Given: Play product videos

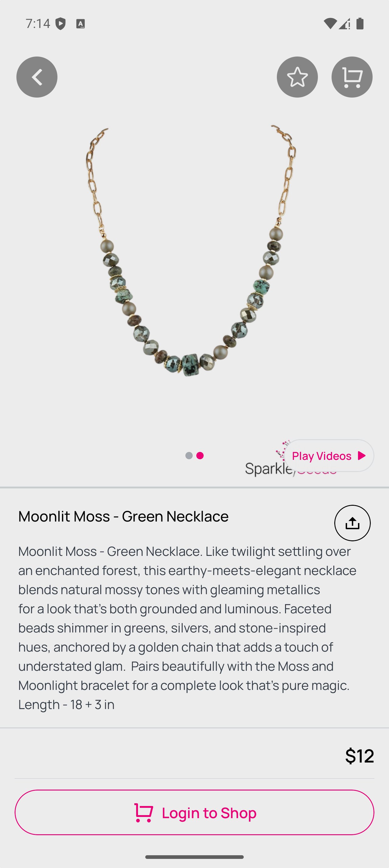Looking at the screenshot, I should 329,456.
